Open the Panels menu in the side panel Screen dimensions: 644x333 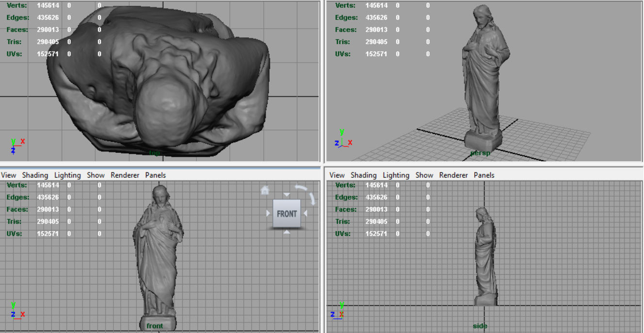click(x=484, y=175)
